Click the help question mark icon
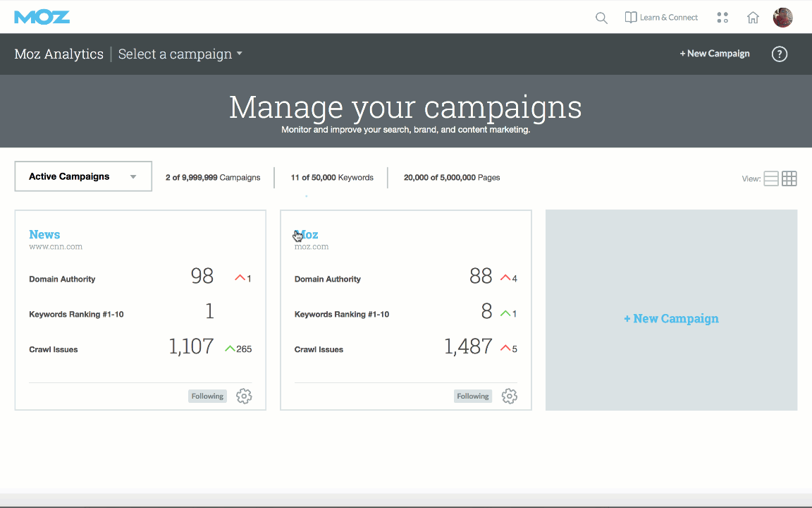The image size is (812, 508). point(779,54)
